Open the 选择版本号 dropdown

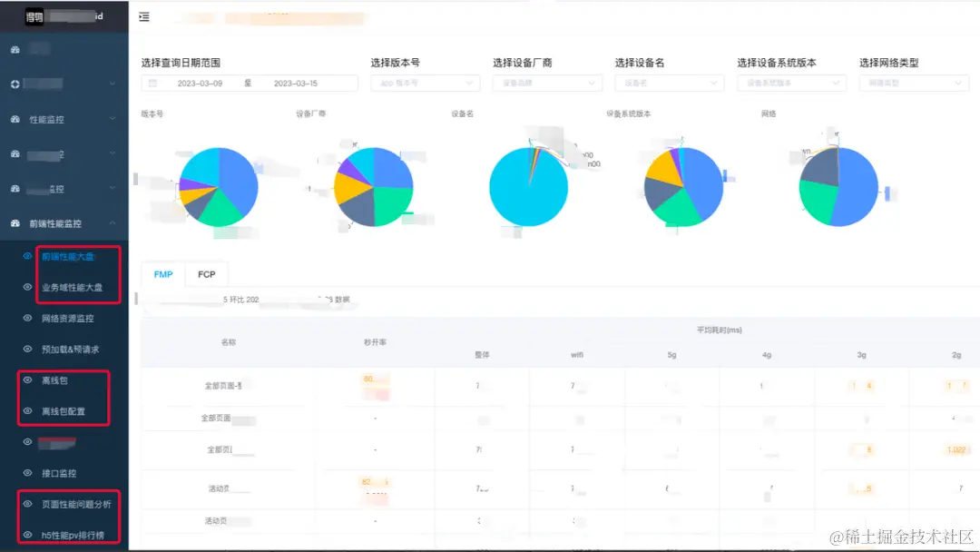point(426,84)
